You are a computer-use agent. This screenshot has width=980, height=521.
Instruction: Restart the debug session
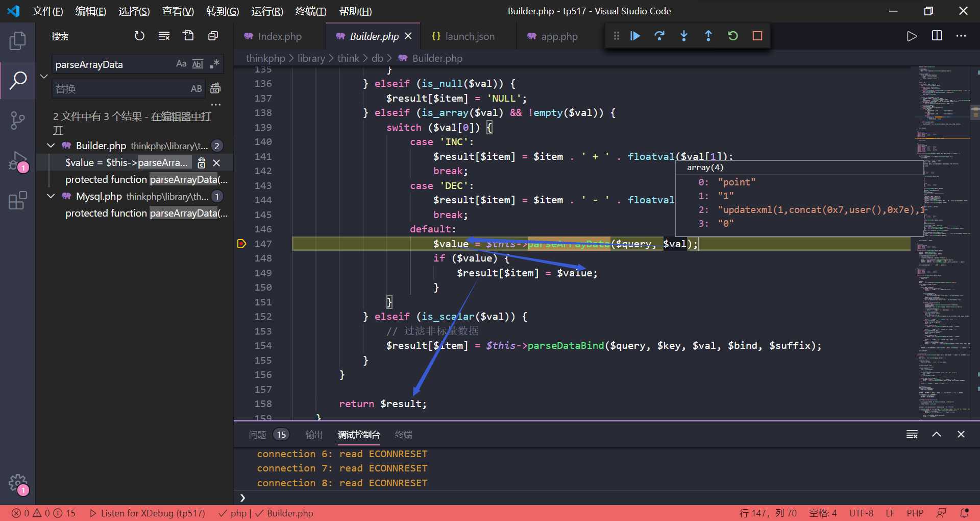pos(733,36)
